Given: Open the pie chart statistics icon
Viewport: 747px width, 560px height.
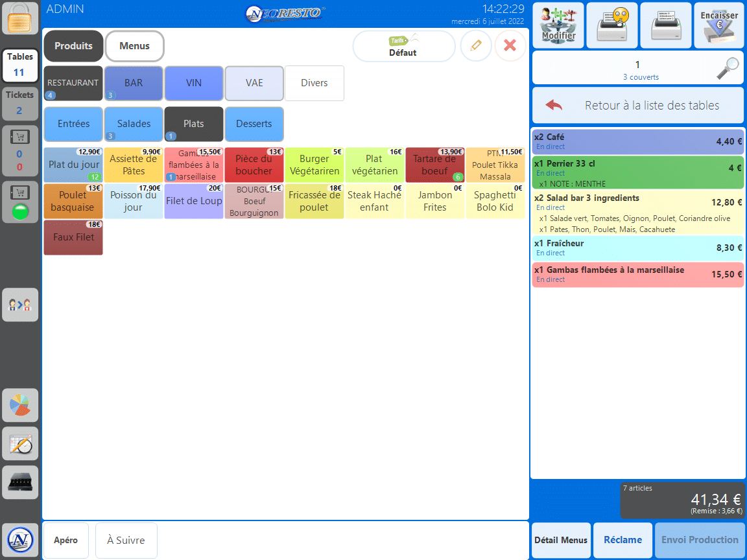Looking at the screenshot, I should (x=20, y=406).
